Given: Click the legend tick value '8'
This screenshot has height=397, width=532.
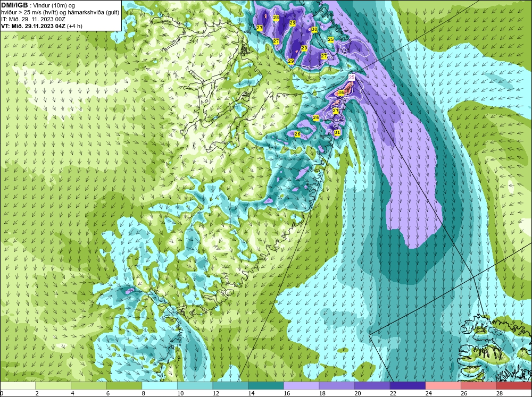Looking at the screenshot, I should pos(143,393).
